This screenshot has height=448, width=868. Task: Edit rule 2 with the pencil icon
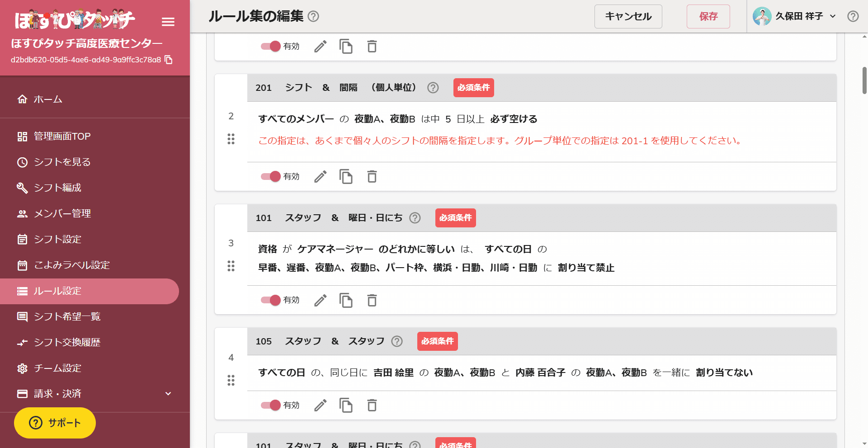point(321,176)
